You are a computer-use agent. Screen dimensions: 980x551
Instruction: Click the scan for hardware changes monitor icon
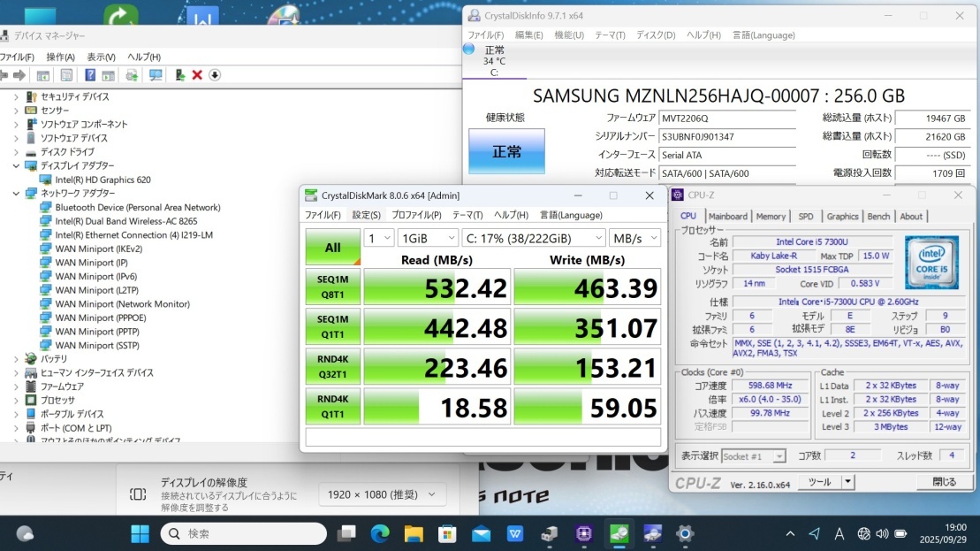tap(156, 75)
